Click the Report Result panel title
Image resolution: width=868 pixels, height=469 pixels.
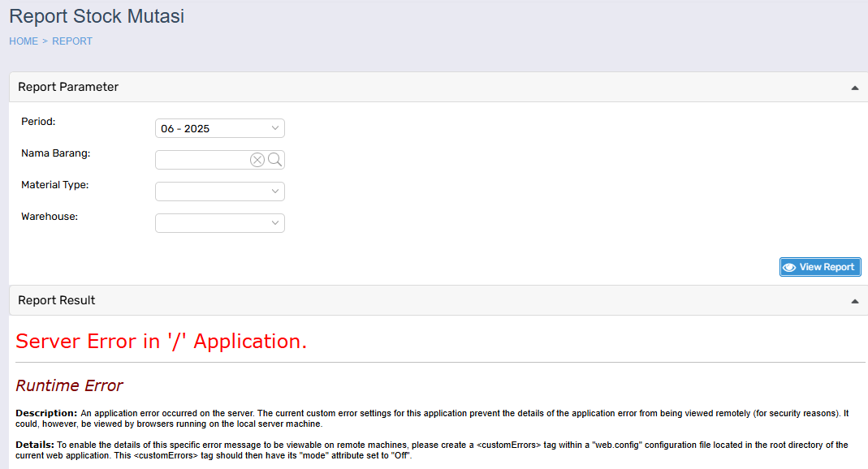[x=57, y=300]
